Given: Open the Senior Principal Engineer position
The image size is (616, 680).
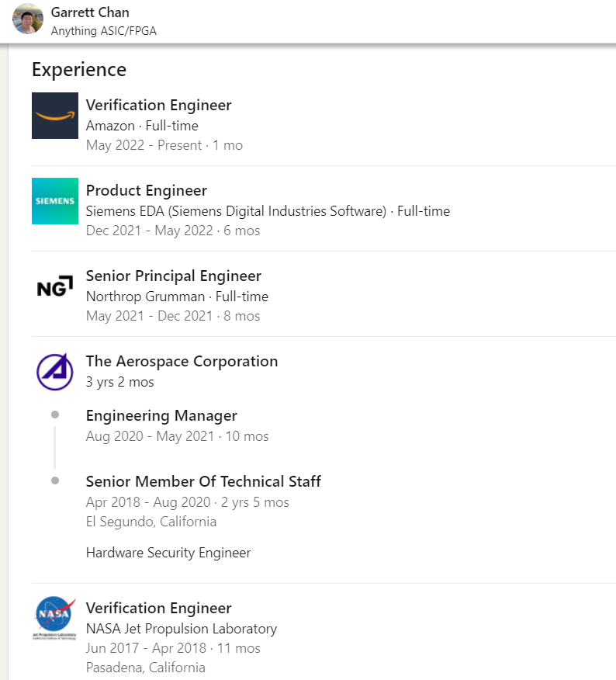Looking at the screenshot, I should tap(173, 276).
